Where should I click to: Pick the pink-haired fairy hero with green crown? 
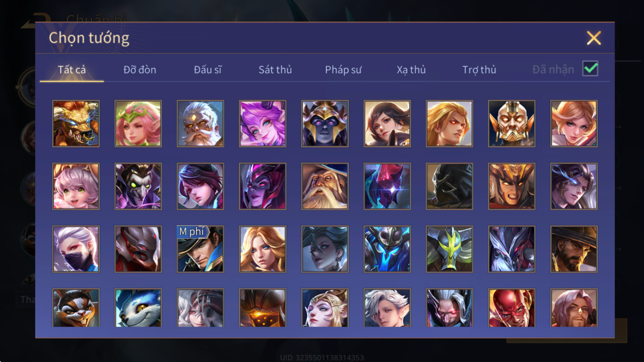(x=138, y=123)
